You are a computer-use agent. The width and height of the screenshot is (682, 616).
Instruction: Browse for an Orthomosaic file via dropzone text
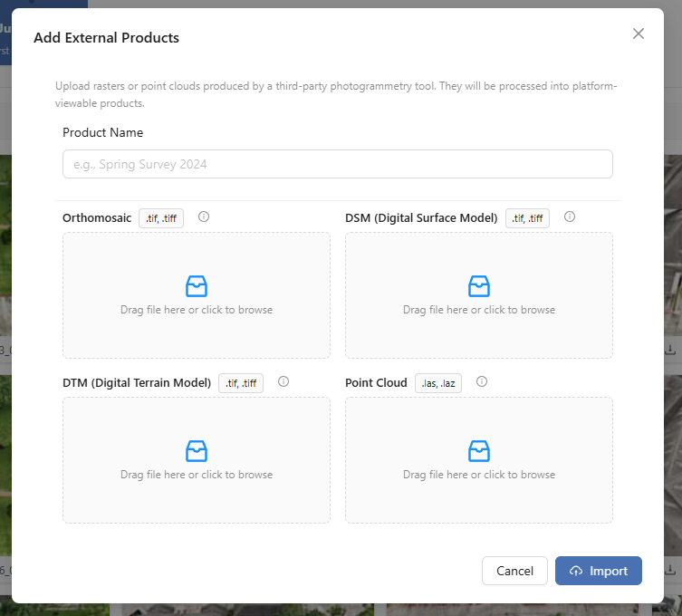pos(197,310)
